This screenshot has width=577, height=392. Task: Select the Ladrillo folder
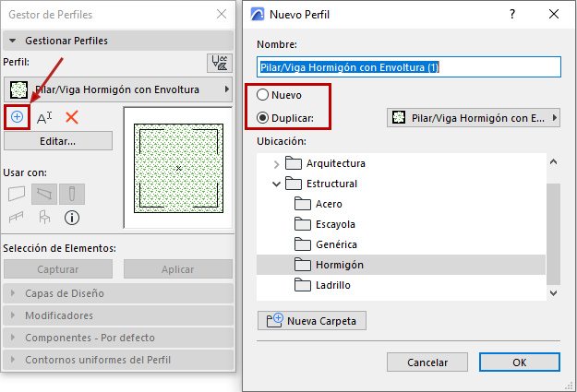[332, 285]
